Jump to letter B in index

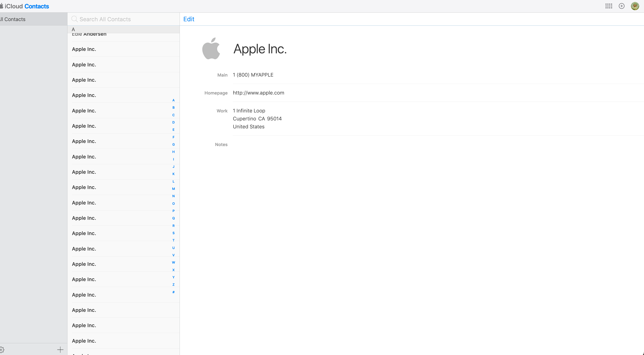pyautogui.click(x=174, y=108)
